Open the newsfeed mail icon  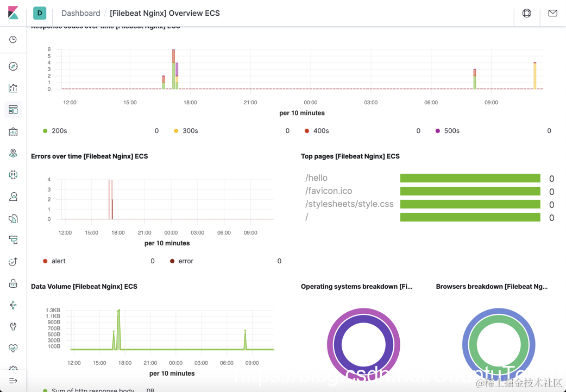coord(552,13)
